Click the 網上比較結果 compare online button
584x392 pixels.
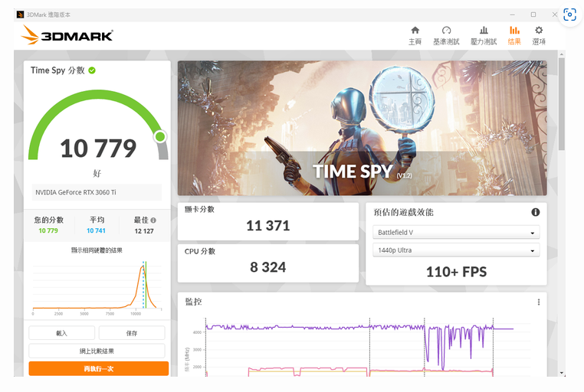[97, 351]
